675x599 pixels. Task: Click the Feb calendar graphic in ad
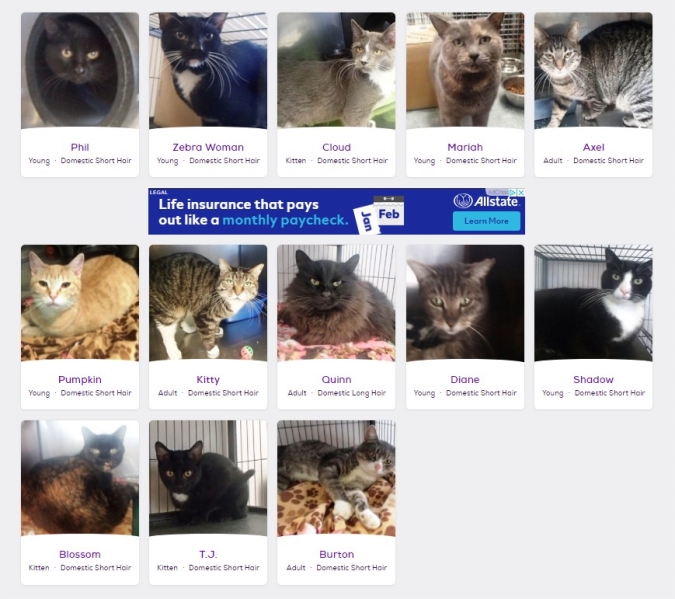coord(389,211)
